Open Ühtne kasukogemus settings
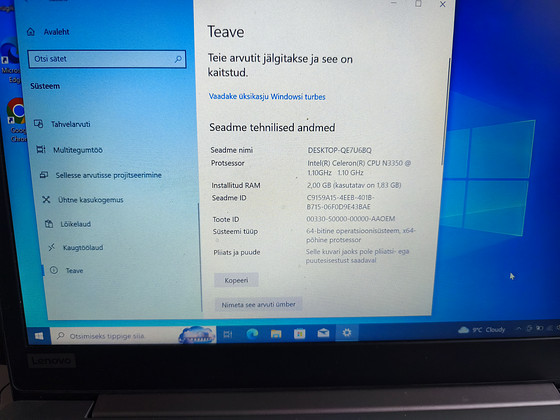 point(91,200)
